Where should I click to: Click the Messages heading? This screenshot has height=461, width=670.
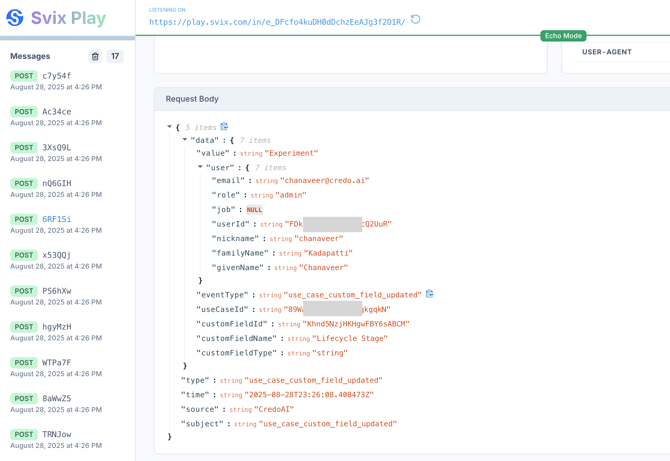point(30,56)
